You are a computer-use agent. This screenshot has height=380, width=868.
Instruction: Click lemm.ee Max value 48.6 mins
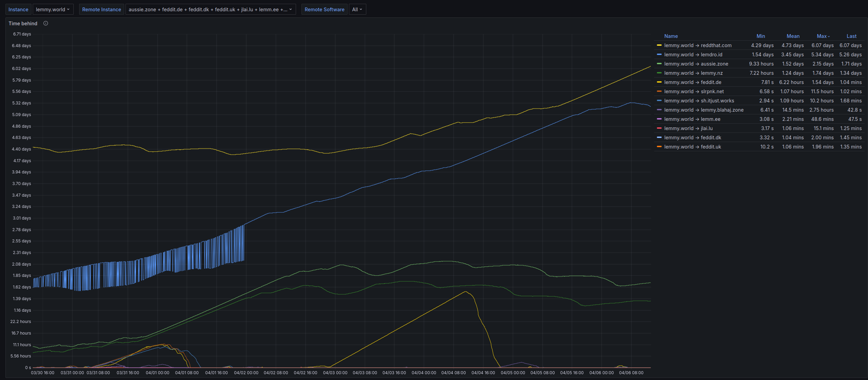pos(822,119)
